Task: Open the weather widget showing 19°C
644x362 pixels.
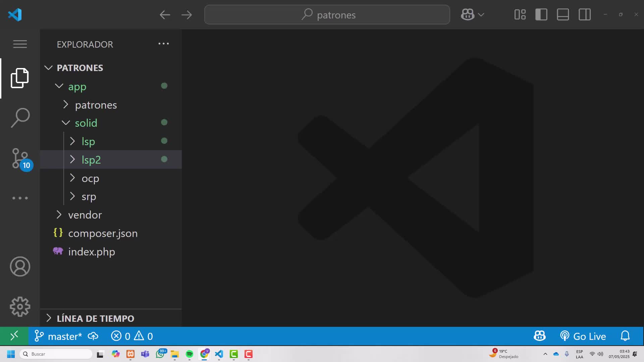Action: click(x=504, y=354)
